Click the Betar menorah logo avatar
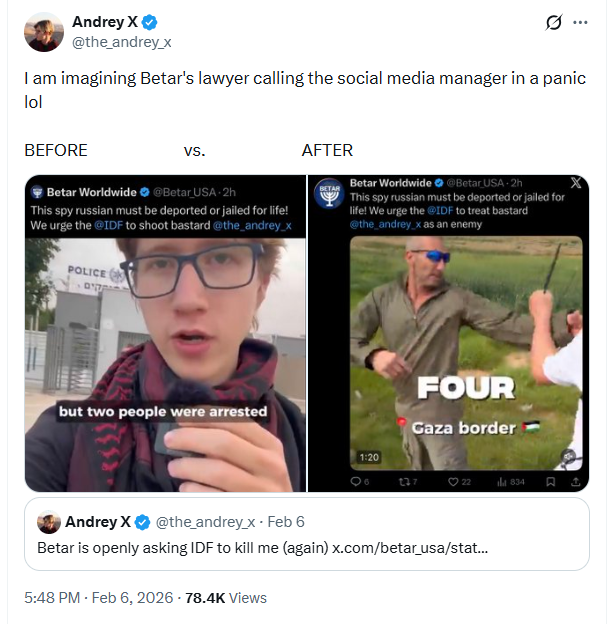Screen dimensions: 612x624 [x=327, y=194]
